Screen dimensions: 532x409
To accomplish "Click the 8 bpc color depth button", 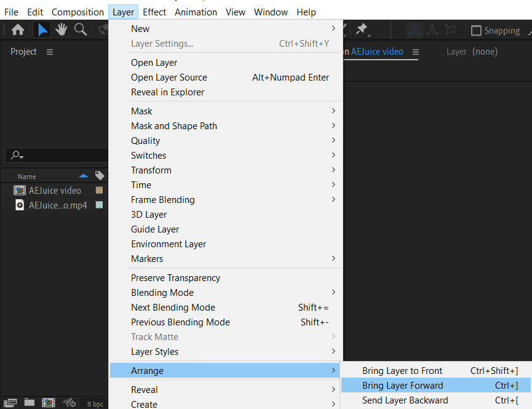I will 95,404.
